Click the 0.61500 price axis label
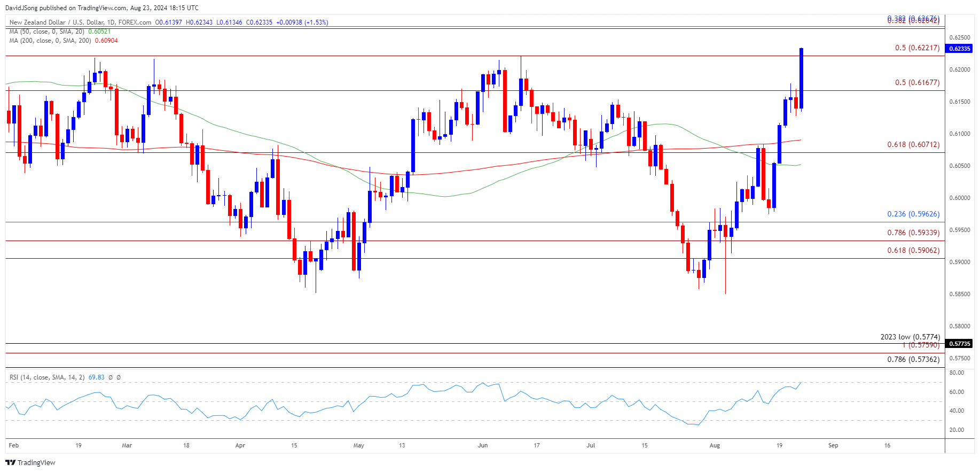Image resolution: width=980 pixels, height=472 pixels. tap(960, 102)
